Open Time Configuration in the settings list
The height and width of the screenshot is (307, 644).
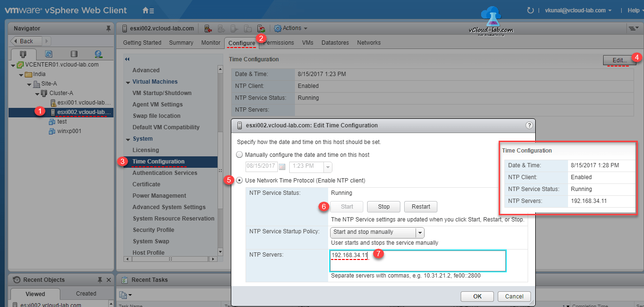coord(159,162)
